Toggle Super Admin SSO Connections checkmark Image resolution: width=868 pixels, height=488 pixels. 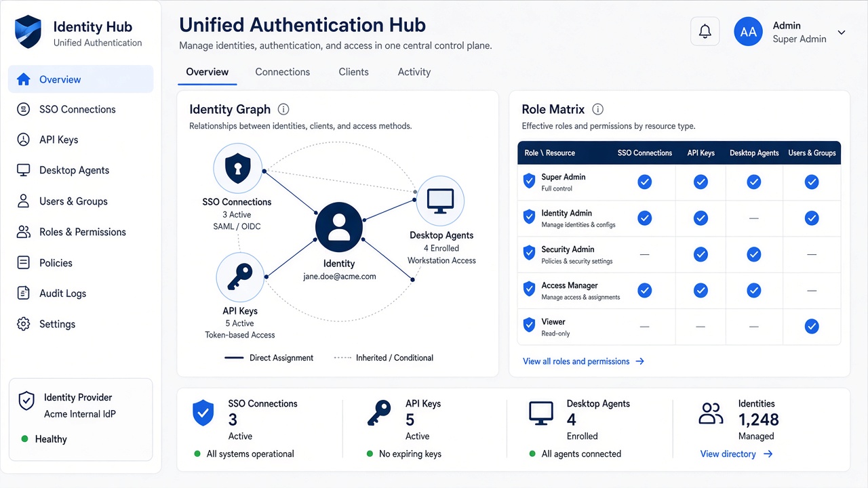point(644,182)
